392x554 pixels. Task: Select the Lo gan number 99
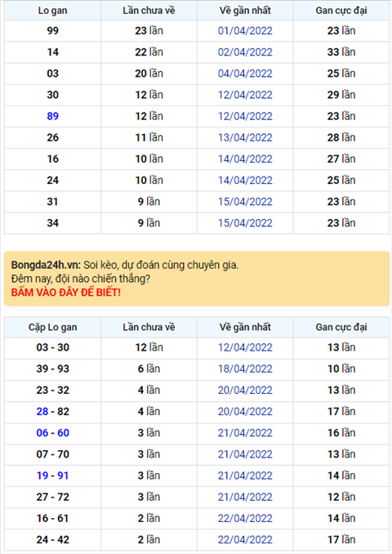pos(52,31)
